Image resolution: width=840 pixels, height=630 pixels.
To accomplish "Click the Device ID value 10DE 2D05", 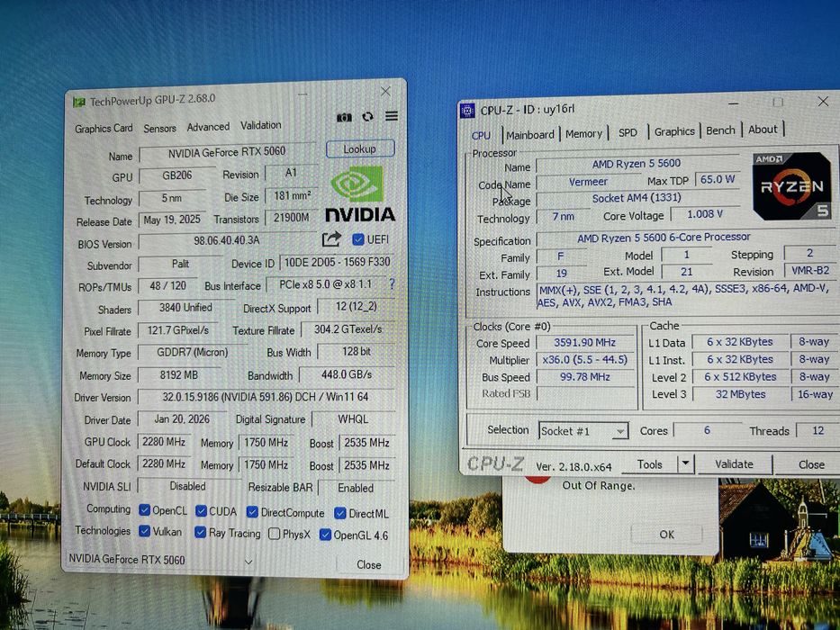I will point(337,262).
